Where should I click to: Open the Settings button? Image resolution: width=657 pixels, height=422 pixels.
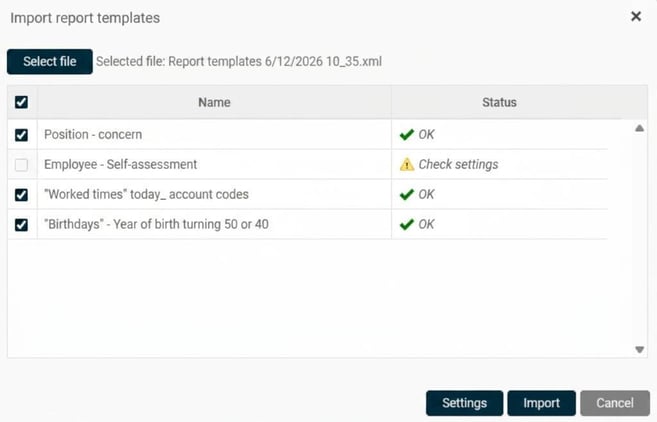coord(464,403)
